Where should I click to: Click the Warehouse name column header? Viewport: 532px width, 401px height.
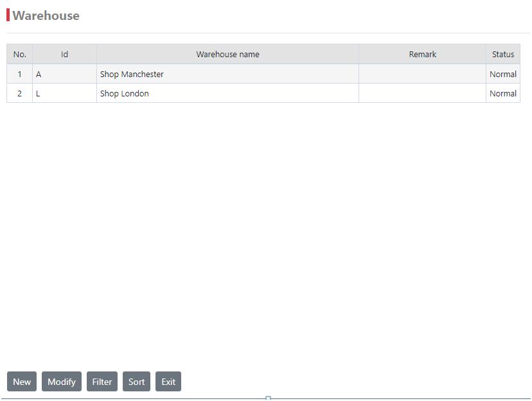pos(227,54)
